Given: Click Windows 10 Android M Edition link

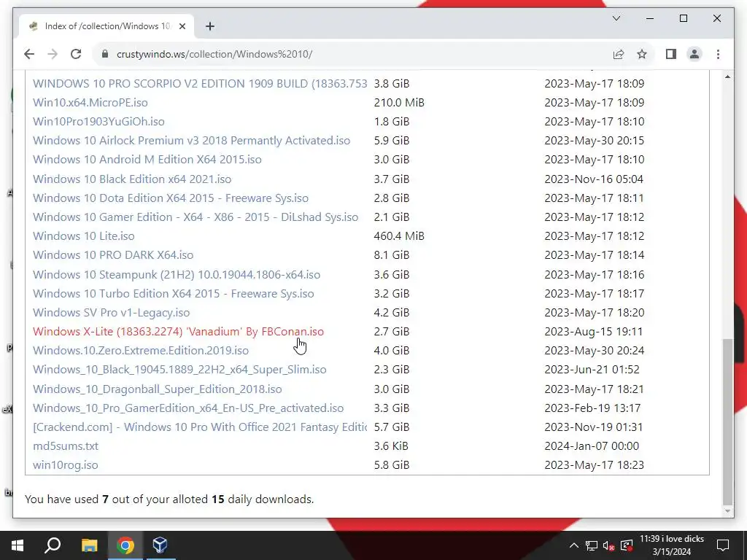Looking at the screenshot, I should [x=147, y=160].
